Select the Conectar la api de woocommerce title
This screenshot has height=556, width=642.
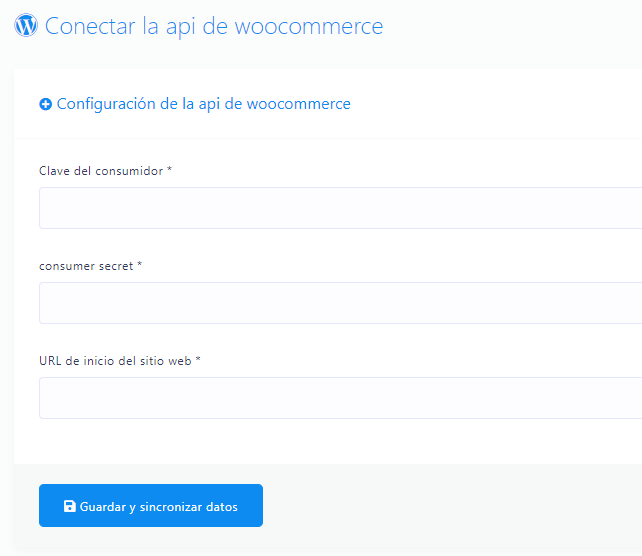[x=214, y=26]
